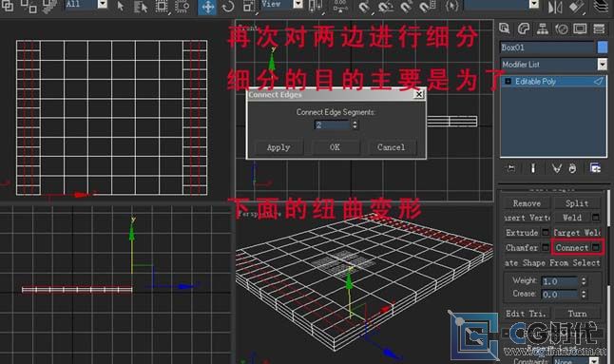Click the Turn button
Screen dimensions: 614x364
[x=577, y=314]
